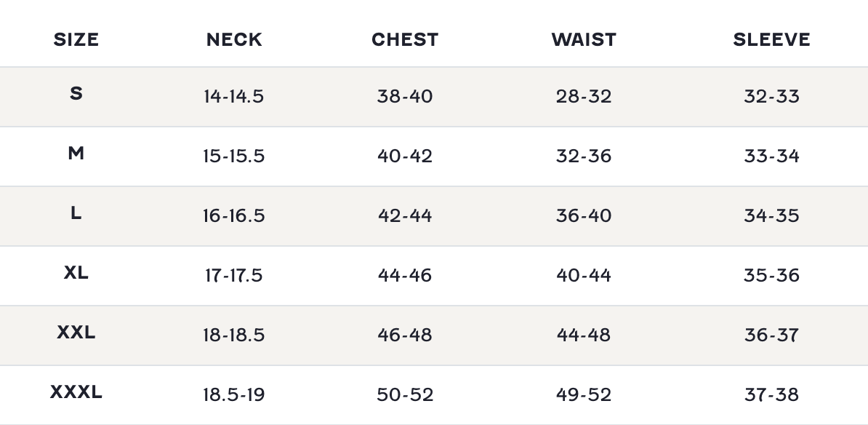Click neck measurement 18-18.5 for size XXL

tap(234, 335)
